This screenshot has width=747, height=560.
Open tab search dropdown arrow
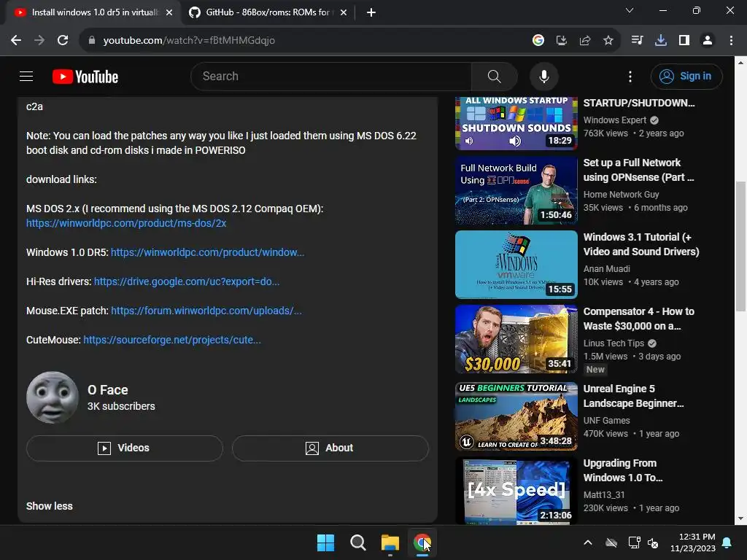(630, 10)
